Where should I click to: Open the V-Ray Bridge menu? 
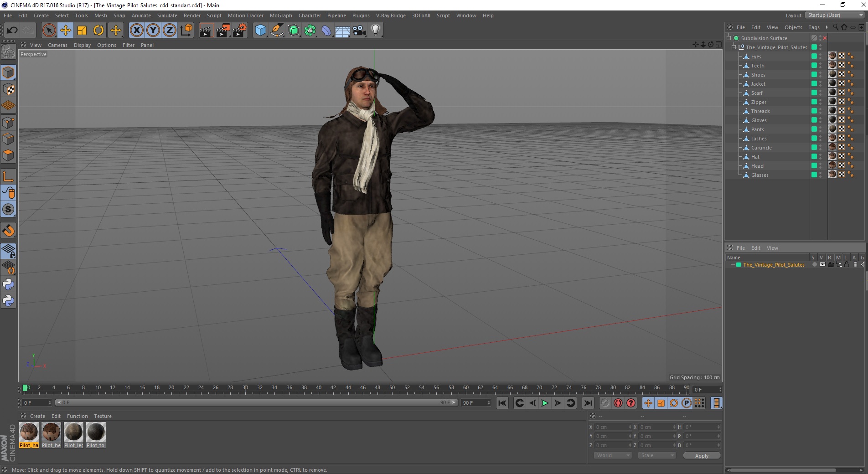(391, 15)
